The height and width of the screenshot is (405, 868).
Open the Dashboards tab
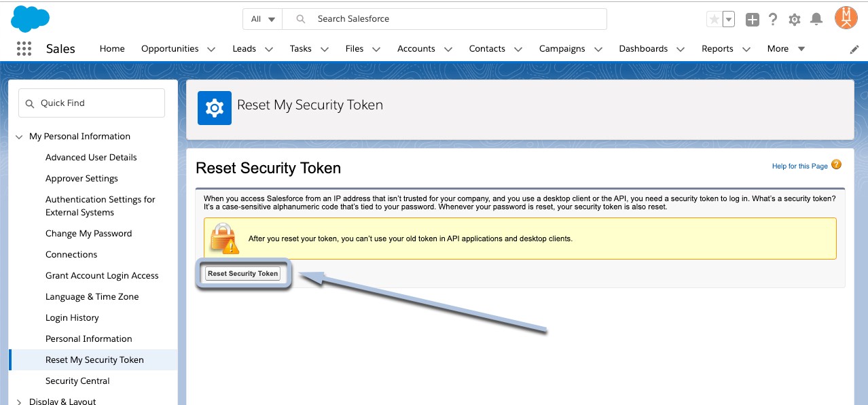point(643,49)
